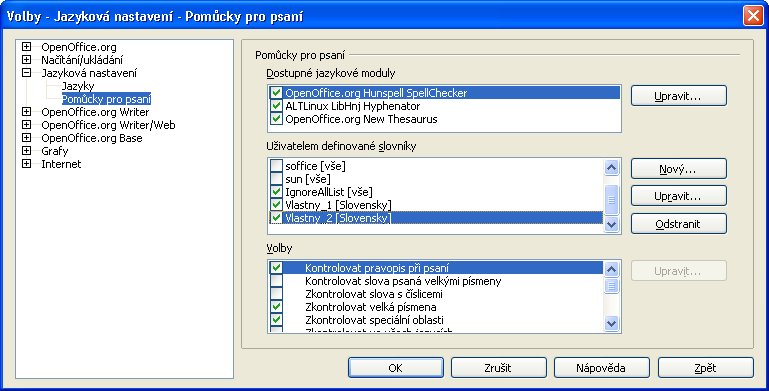Click down arrow of Volby scrollbar
Screen dimensions: 769x391
coord(611,323)
